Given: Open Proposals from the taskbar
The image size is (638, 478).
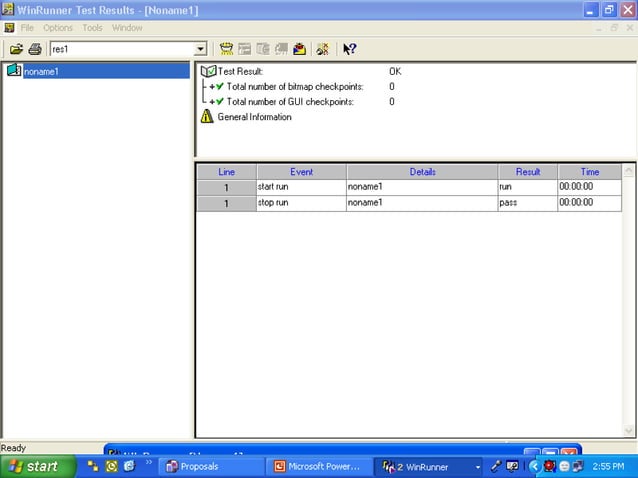Looking at the screenshot, I should coord(211,467).
